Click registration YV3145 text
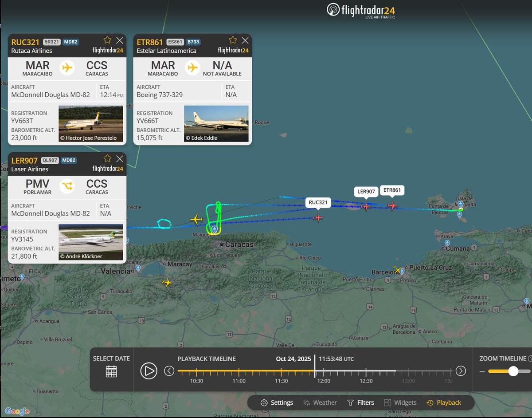This screenshot has height=418, width=532. point(22,239)
